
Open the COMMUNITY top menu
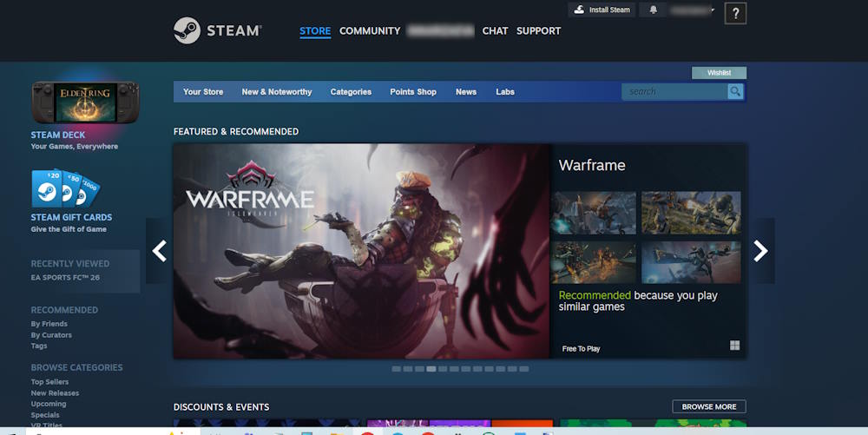[x=370, y=31]
